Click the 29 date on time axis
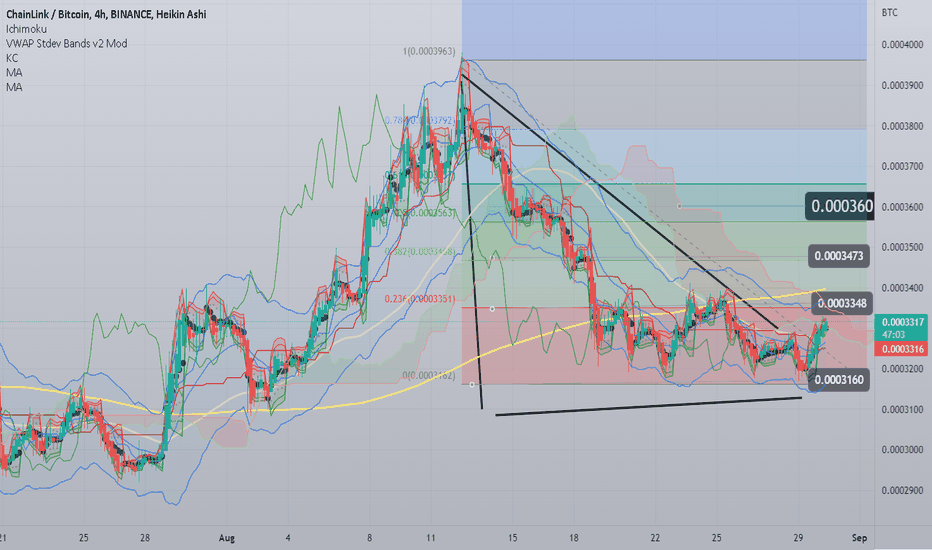Viewport: 932px width, 550px height. [798, 538]
